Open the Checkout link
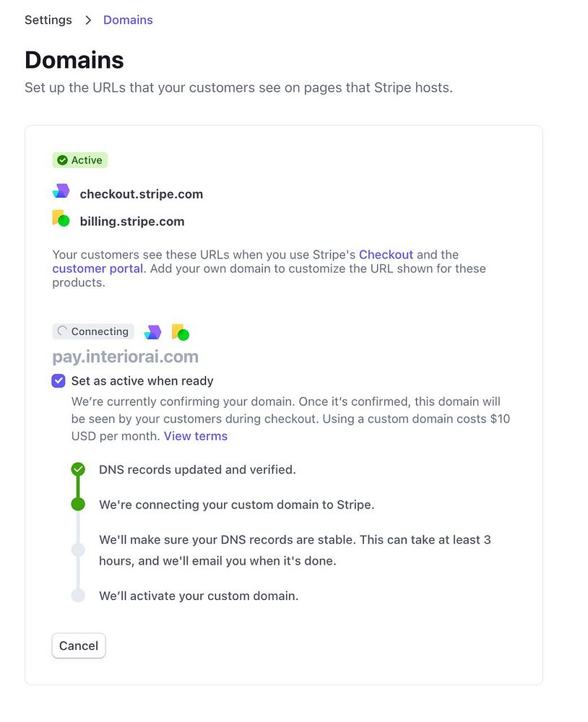Viewport: 588px width, 722px height. pyautogui.click(x=386, y=255)
